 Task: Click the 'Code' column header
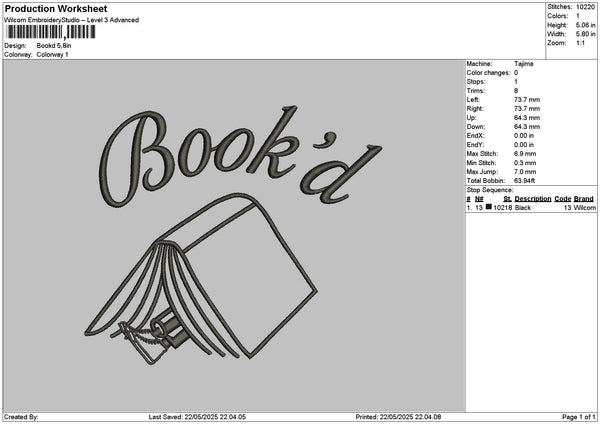pyautogui.click(x=562, y=199)
